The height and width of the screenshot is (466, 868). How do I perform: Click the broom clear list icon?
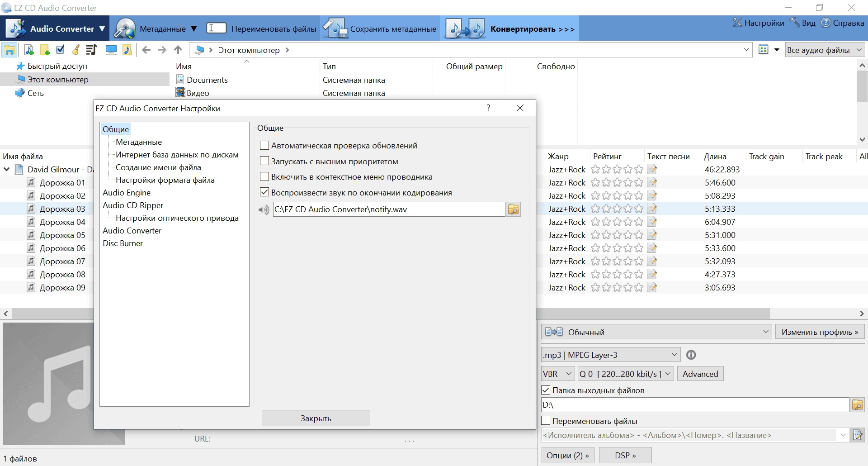(x=76, y=50)
